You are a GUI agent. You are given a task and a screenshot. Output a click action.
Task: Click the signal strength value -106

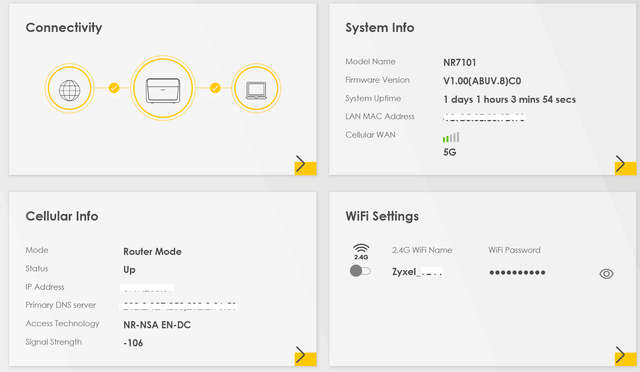[x=133, y=343]
